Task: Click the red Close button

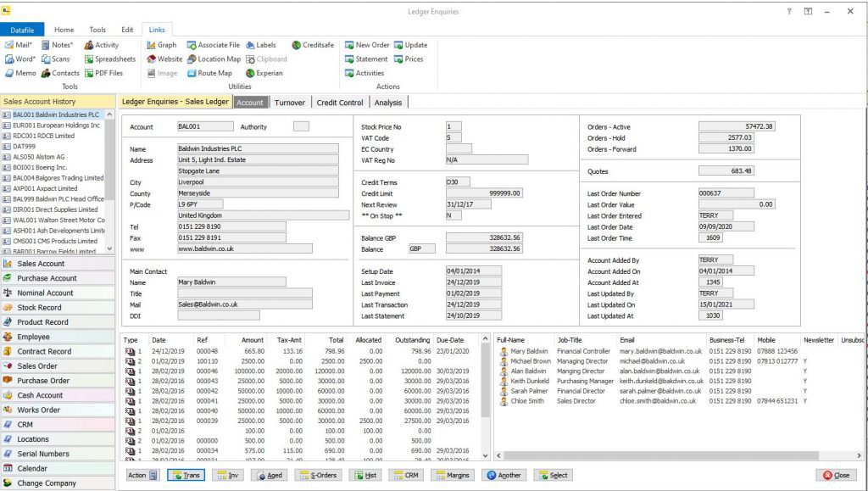Action: point(836,475)
